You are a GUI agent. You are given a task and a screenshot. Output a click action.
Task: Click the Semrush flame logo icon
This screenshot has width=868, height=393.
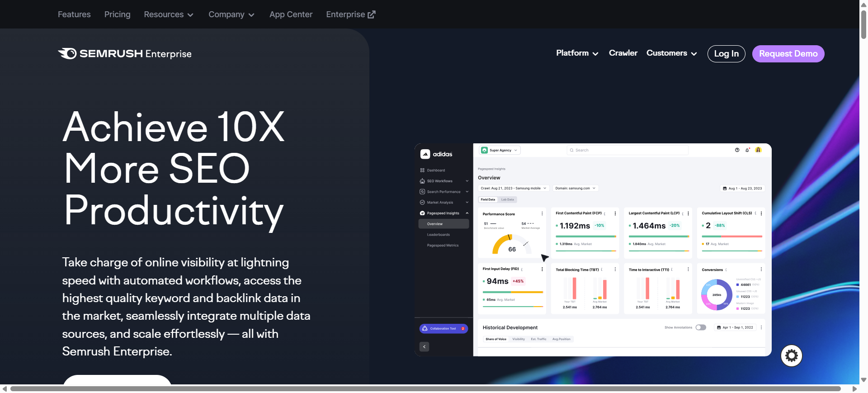tap(68, 53)
